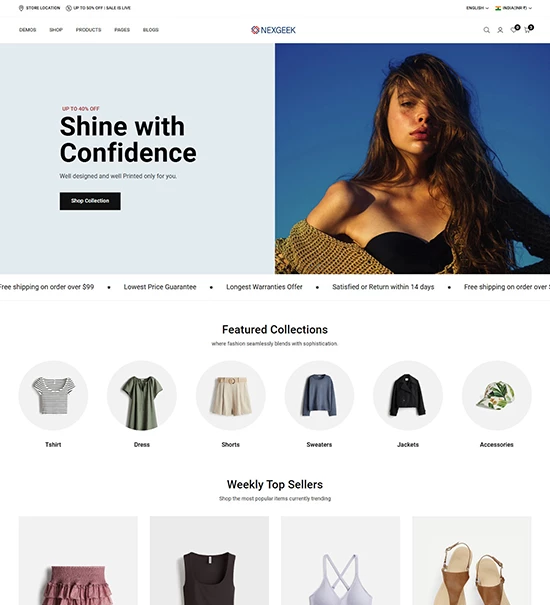Select the Tshirt collection thumbnail
The width and height of the screenshot is (550, 605).
click(x=53, y=395)
